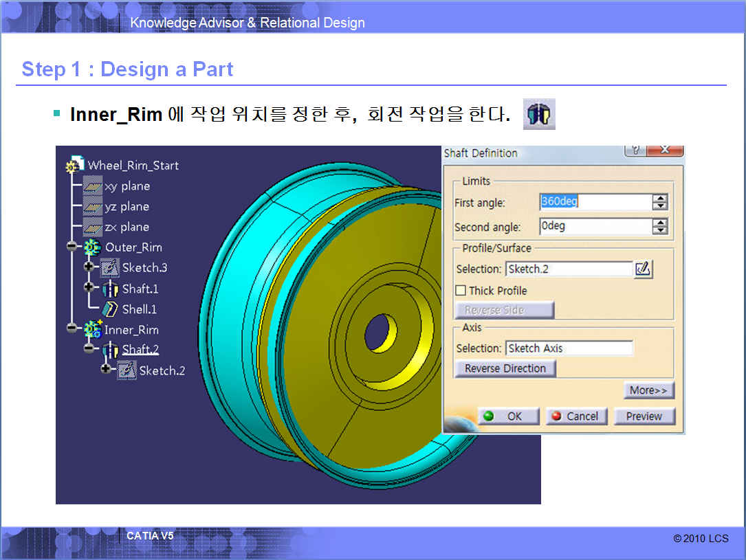Open sketcher icon next to Sketch.2 selection
The width and height of the screenshot is (746, 560).
pyautogui.click(x=643, y=269)
